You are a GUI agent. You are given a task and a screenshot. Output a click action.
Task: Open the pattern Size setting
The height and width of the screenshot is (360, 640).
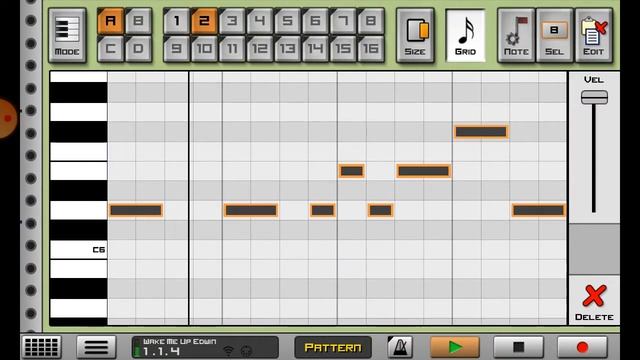pyautogui.click(x=415, y=36)
